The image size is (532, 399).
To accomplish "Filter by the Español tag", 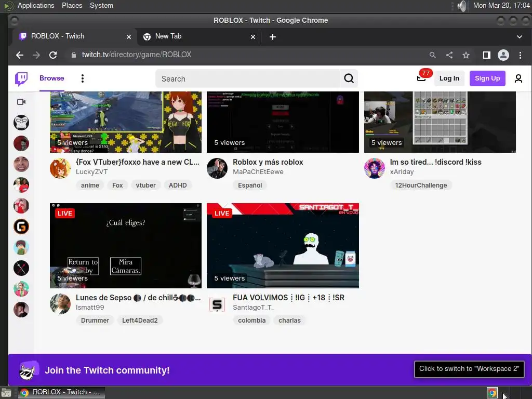I will point(250,185).
